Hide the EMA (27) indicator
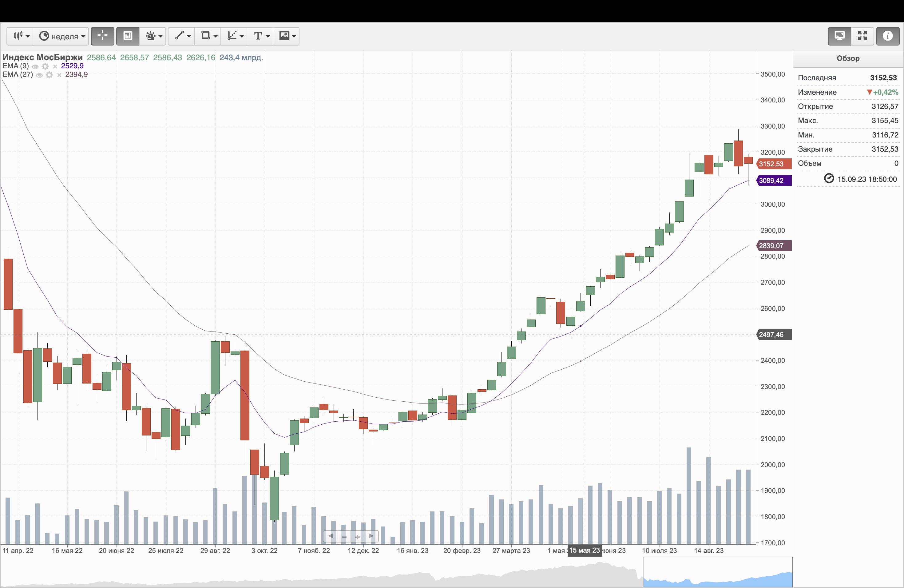Image resolution: width=904 pixels, height=588 pixels. (x=39, y=75)
